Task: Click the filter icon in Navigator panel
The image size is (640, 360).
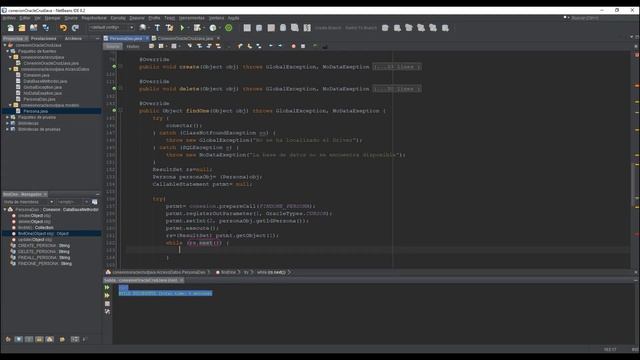Action: pyautogui.click(x=95, y=202)
